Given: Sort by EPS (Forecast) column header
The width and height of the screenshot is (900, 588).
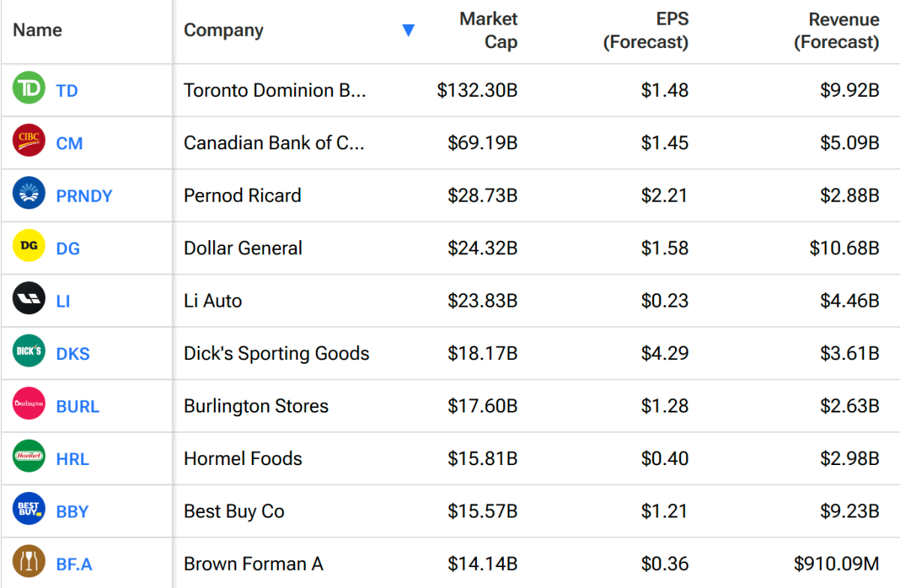Looking at the screenshot, I should pyautogui.click(x=646, y=31).
